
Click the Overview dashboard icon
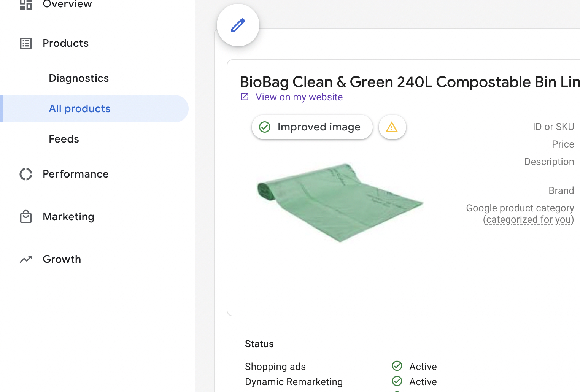(x=26, y=4)
